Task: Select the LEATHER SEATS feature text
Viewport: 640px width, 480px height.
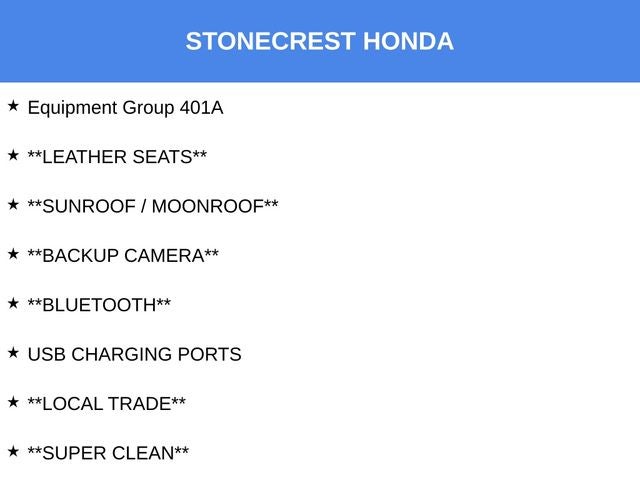Action: (x=117, y=157)
